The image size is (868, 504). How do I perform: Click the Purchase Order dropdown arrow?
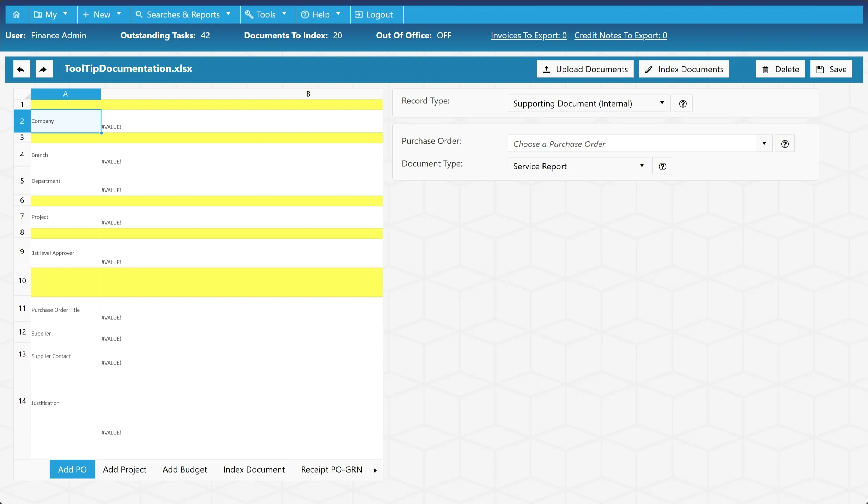[764, 144]
